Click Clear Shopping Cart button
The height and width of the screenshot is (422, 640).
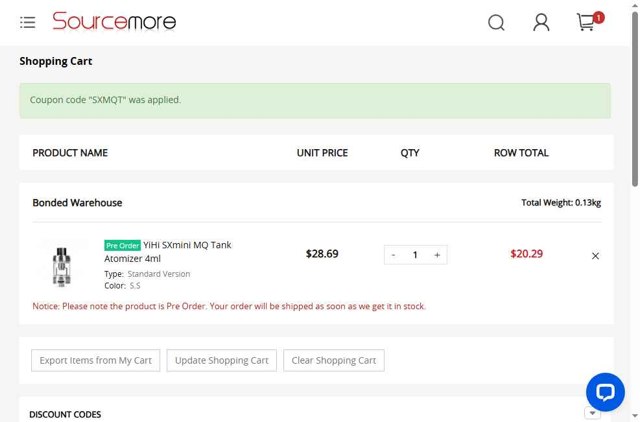tap(334, 360)
